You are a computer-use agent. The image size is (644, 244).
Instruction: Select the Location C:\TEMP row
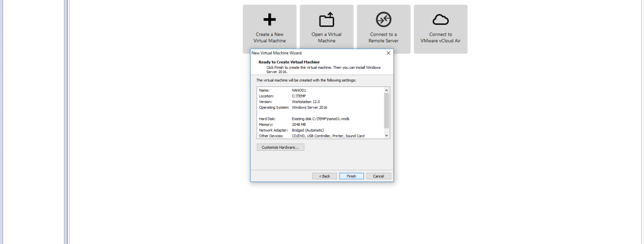tap(298, 96)
